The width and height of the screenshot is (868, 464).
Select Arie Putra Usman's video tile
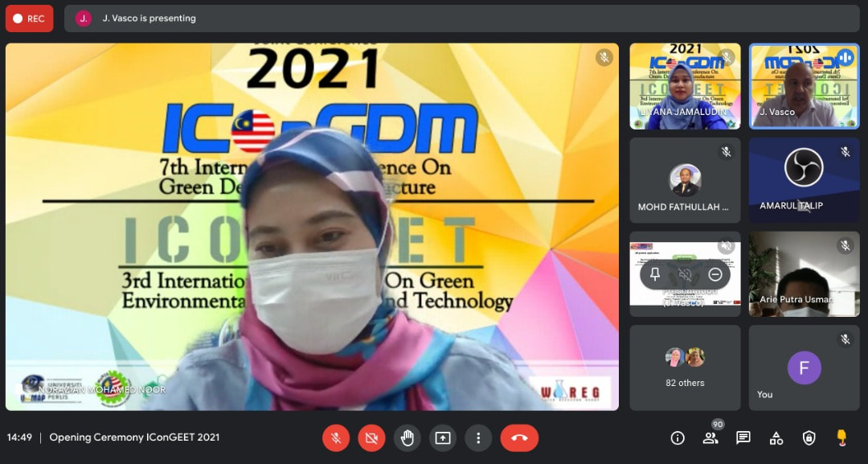804,274
